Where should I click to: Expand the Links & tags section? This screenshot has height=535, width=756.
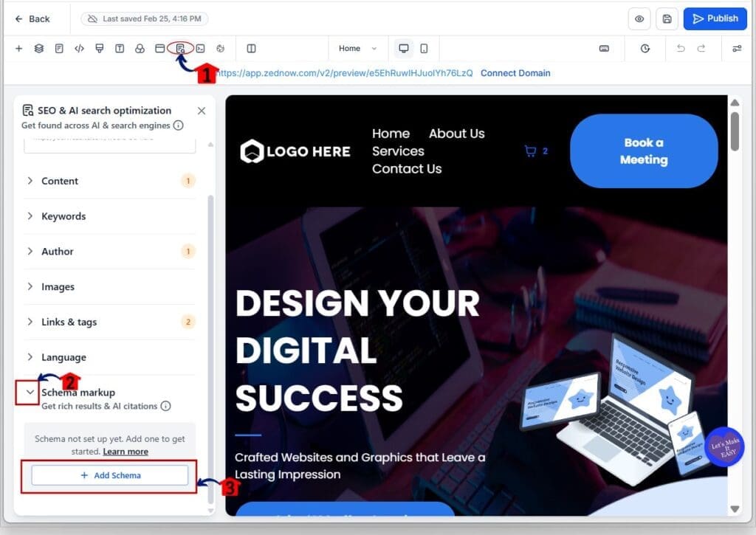coord(69,322)
